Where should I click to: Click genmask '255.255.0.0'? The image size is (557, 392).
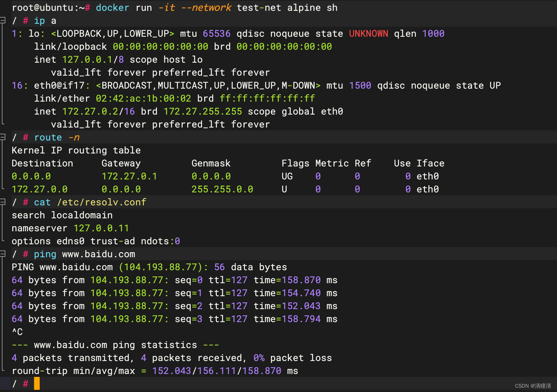coord(222,189)
